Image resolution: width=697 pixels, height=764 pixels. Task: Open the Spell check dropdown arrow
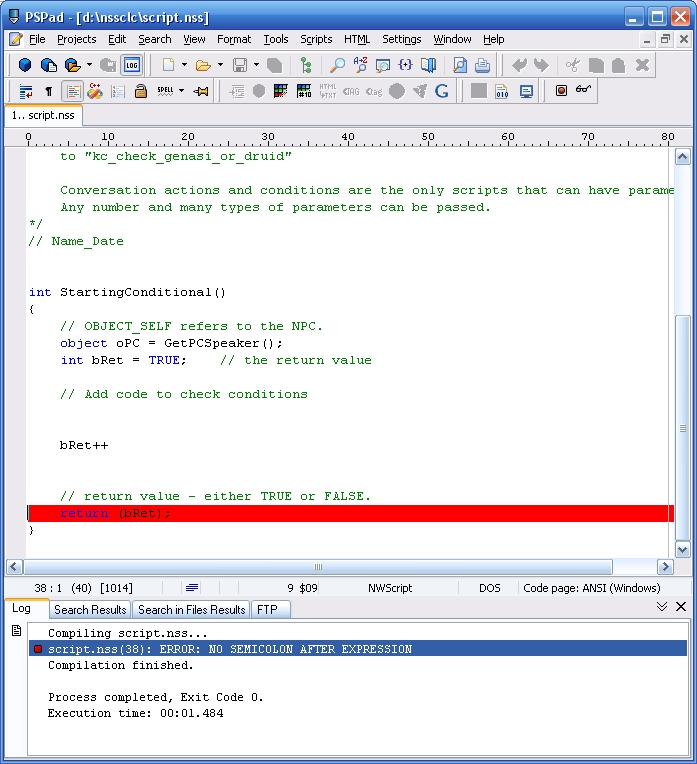coord(181,91)
